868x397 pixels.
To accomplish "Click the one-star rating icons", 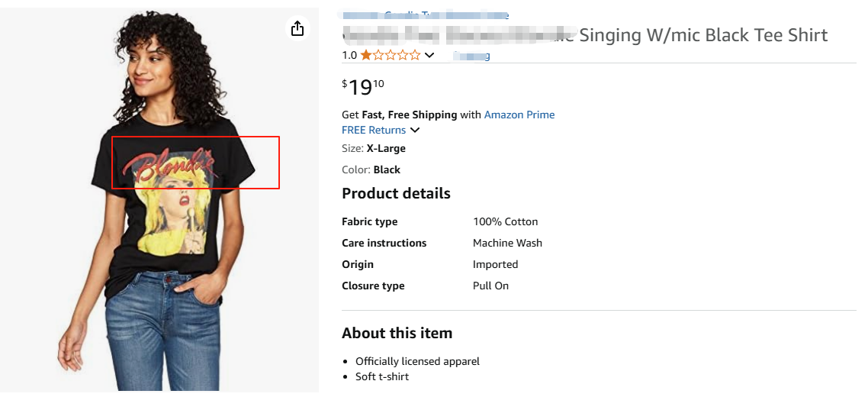I will click(390, 55).
